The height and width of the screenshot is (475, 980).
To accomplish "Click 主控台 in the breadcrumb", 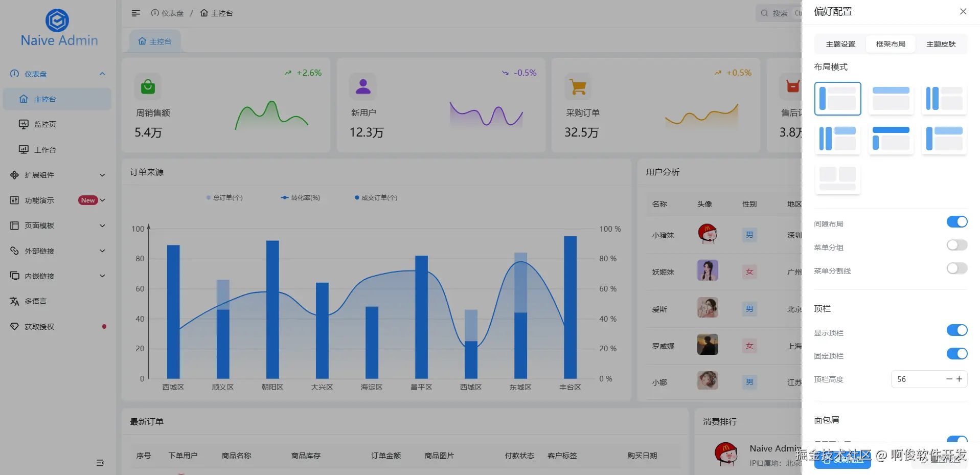I will point(216,13).
